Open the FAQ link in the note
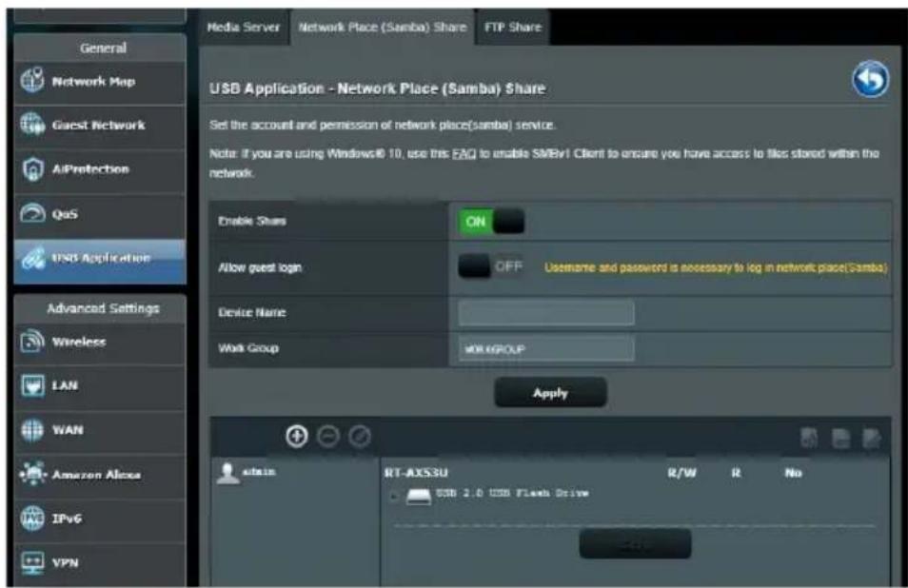The width and height of the screenshot is (908, 588). coord(464,154)
